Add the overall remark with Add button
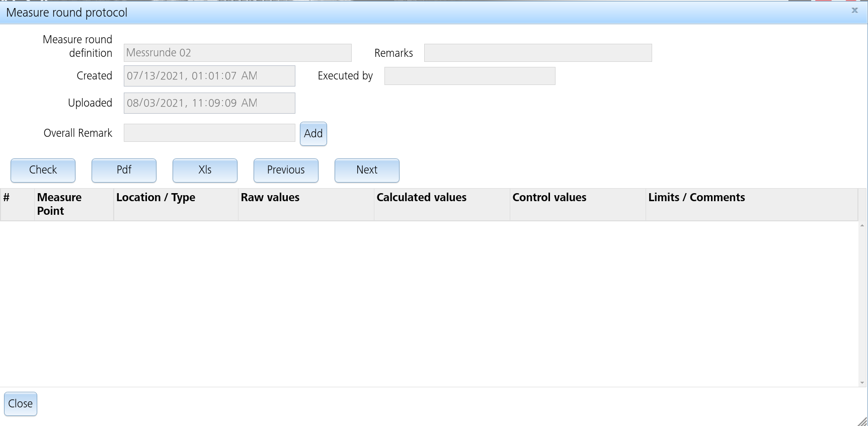868x426 pixels. click(313, 134)
